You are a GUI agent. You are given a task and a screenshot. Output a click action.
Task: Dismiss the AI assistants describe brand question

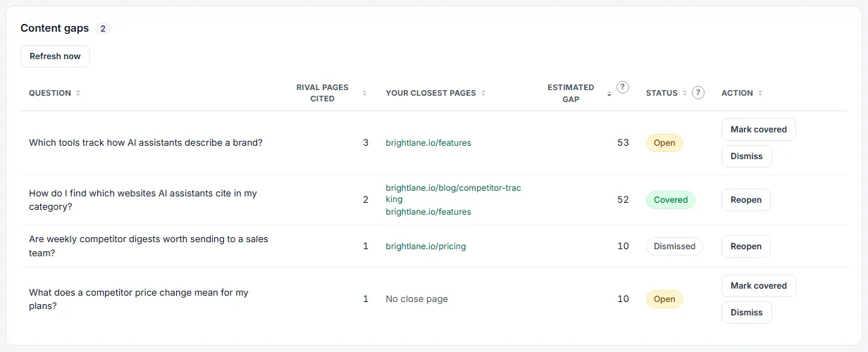coord(747,156)
